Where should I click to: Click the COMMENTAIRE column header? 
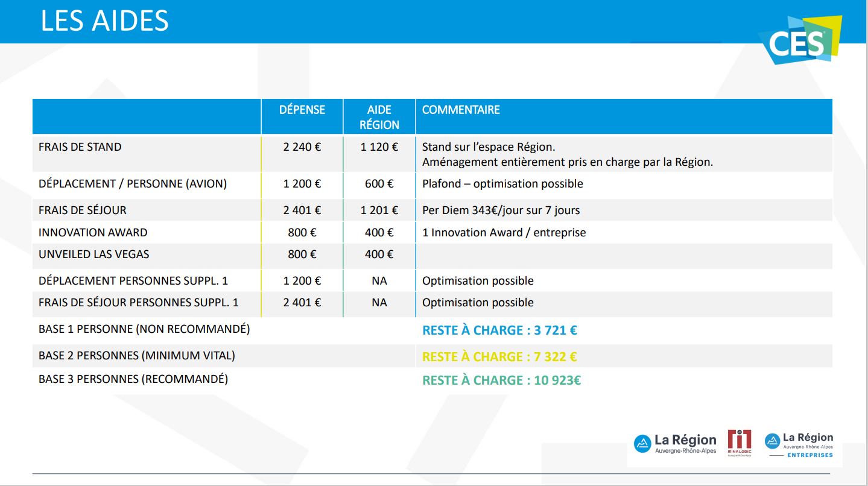tap(461, 110)
